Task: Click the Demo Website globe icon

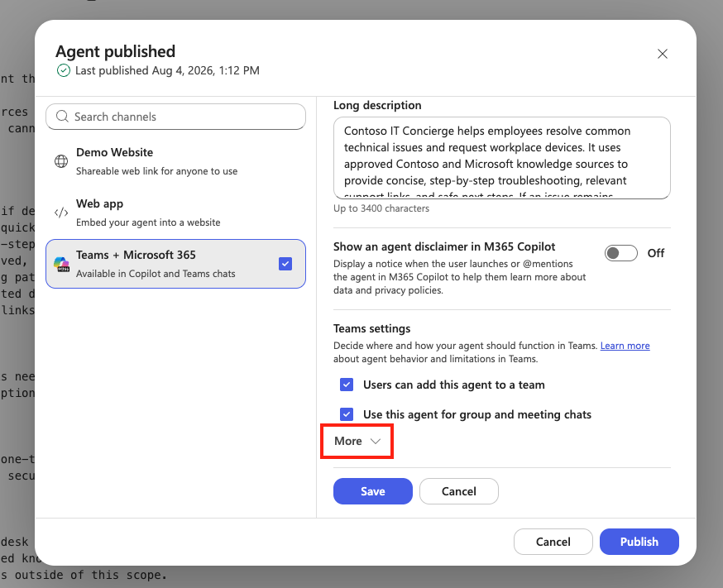Action: coord(61,161)
